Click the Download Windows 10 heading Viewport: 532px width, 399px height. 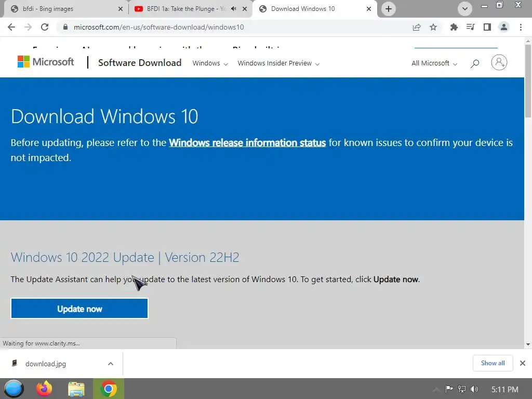[x=104, y=116]
